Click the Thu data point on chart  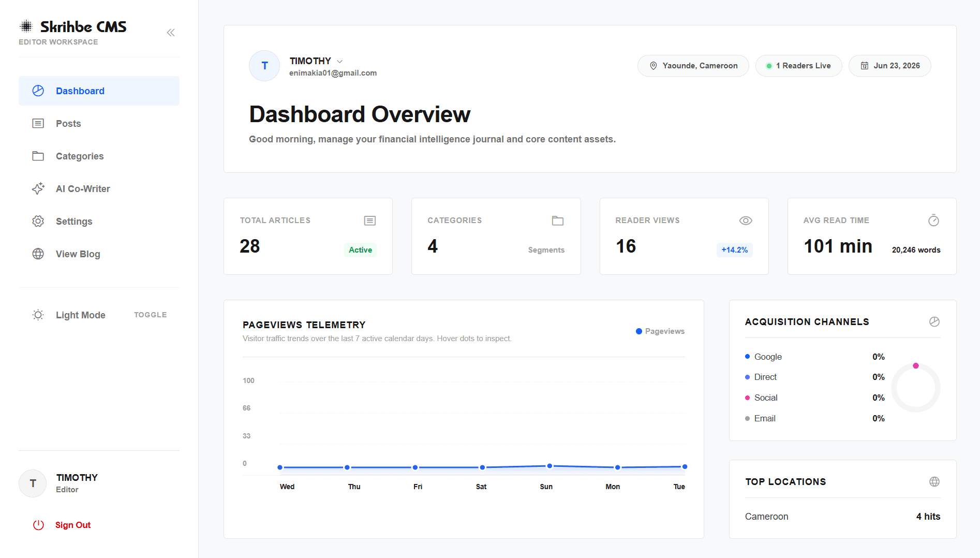click(347, 467)
